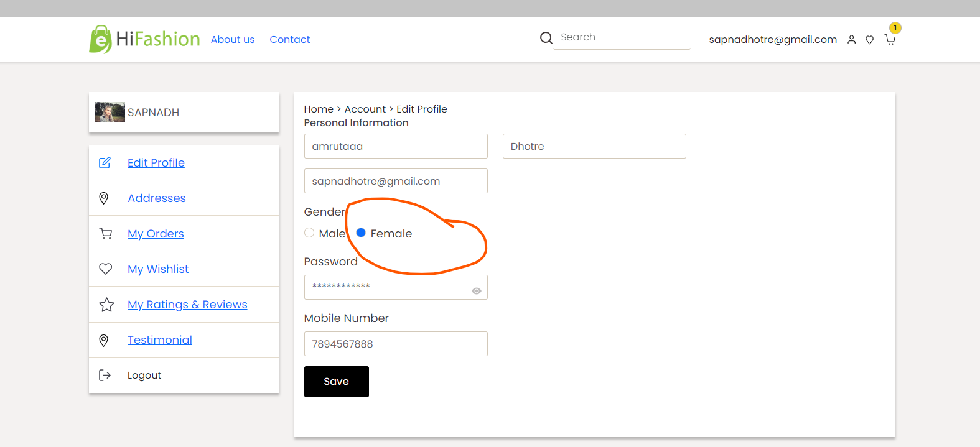
Task: Click the Edit Profile pencil icon
Action: (x=105, y=163)
